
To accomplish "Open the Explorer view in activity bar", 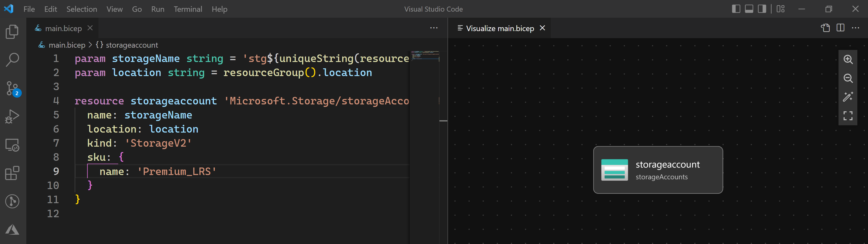I will click(12, 32).
